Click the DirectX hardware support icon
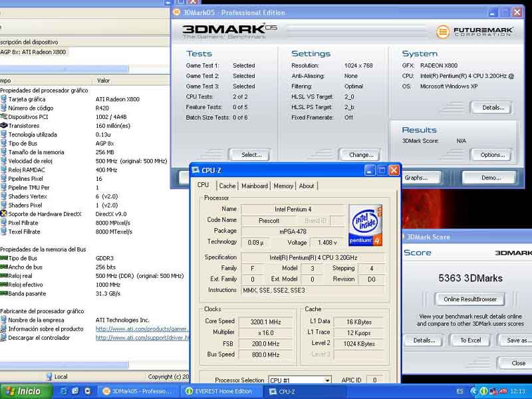Screen dimensions: 532x399 click(x=4, y=214)
